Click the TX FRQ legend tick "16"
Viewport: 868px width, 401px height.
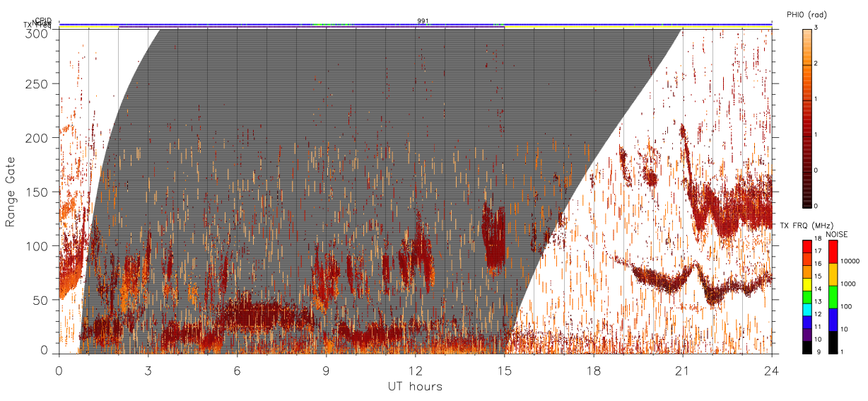coord(818,264)
